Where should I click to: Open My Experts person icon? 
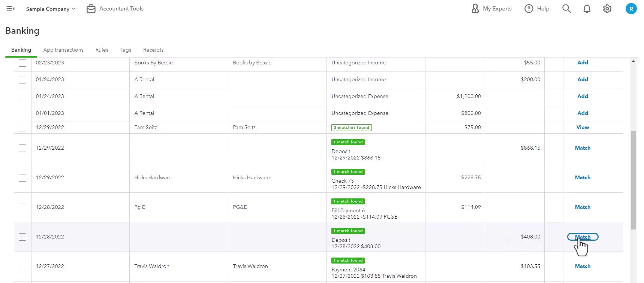pos(475,9)
